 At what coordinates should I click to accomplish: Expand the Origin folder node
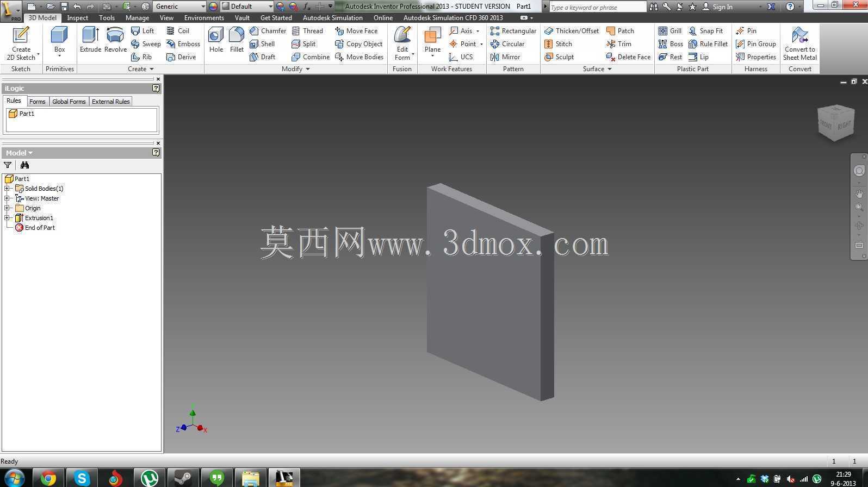tap(7, 208)
